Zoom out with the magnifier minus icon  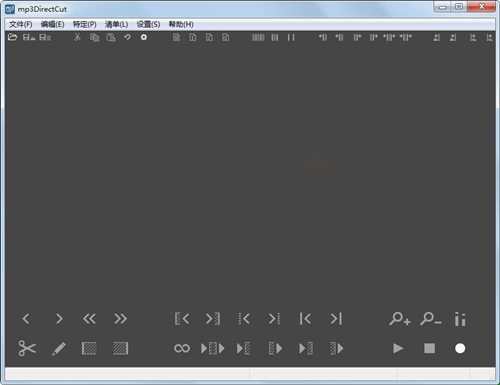(431, 319)
